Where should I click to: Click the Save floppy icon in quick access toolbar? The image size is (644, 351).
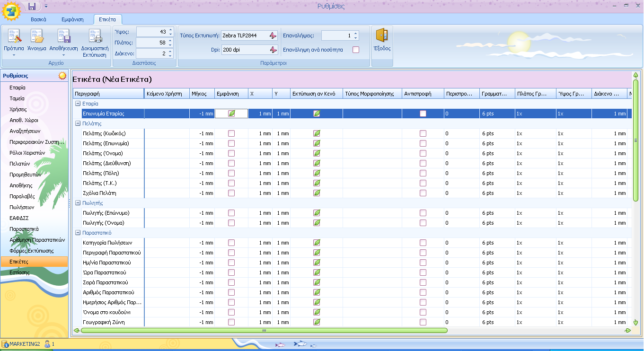32,6
